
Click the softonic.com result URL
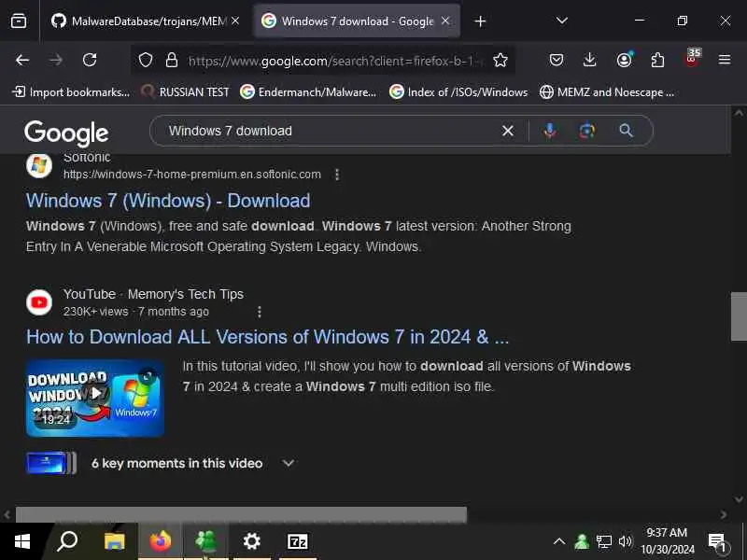click(192, 175)
